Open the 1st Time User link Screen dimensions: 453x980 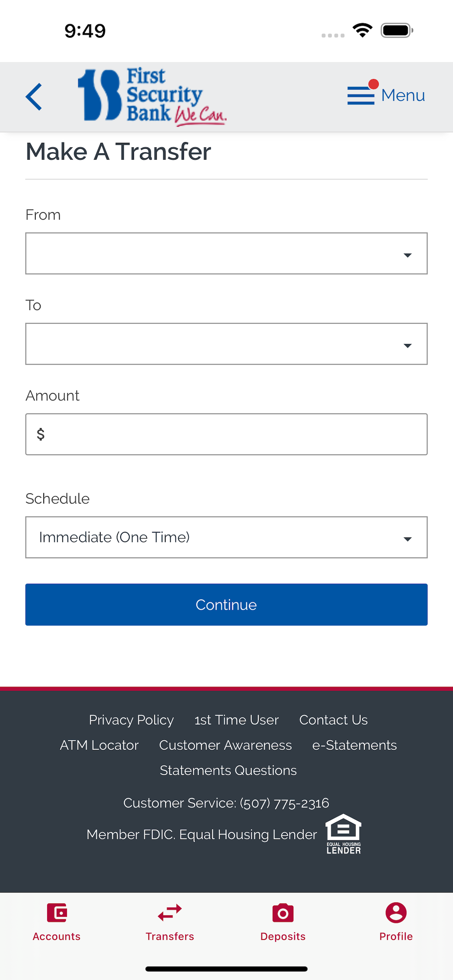pos(237,720)
